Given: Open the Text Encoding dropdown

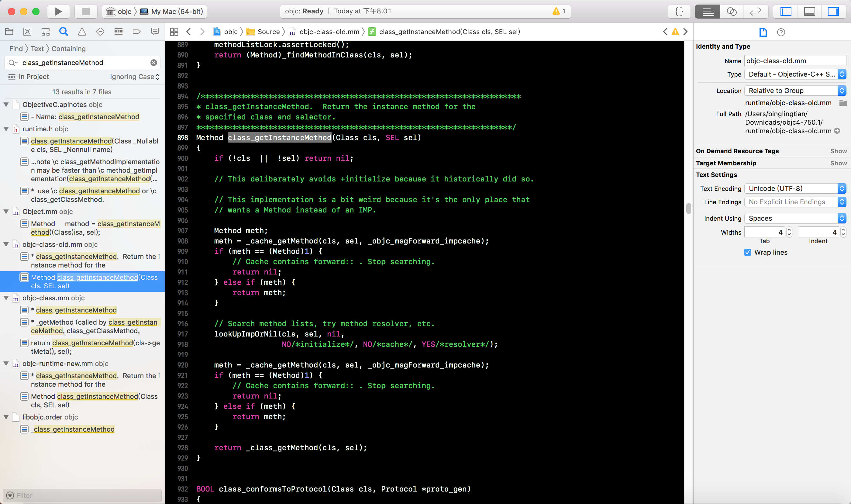Looking at the screenshot, I should click(x=795, y=188).
